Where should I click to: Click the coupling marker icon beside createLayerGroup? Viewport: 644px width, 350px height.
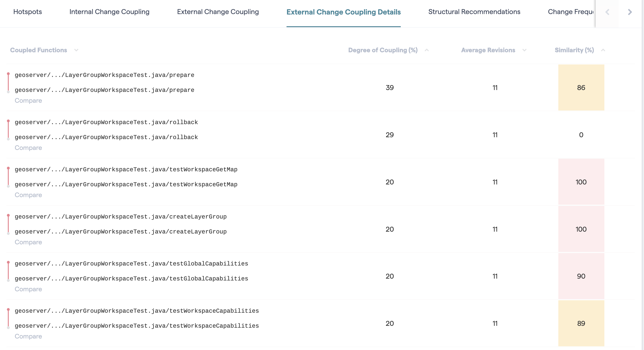[8, 224]
